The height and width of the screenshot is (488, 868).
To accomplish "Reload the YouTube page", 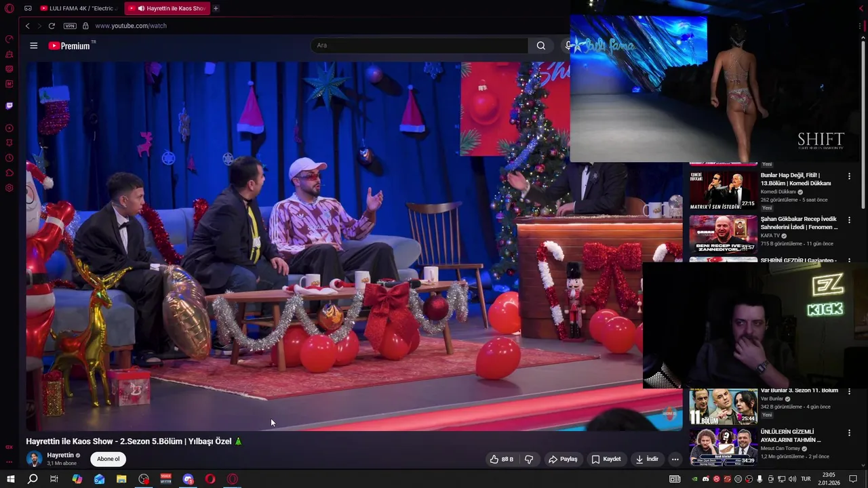I will pyautogui.click(x=52, y=26).
